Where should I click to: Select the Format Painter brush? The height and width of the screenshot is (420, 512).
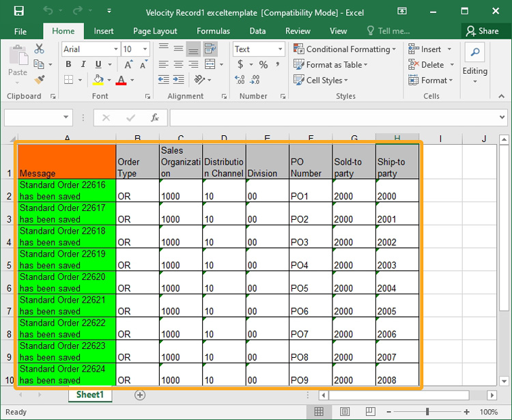(x=40, y=80)
